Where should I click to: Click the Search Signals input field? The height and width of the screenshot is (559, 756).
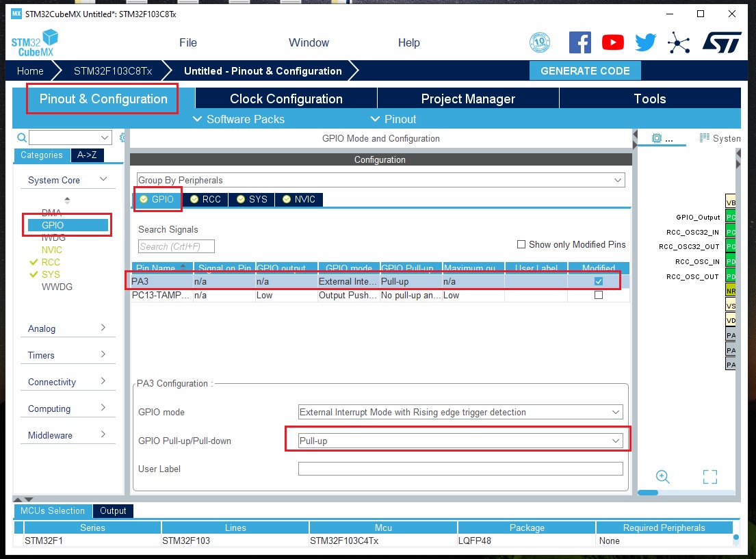(x=176, y=246)
